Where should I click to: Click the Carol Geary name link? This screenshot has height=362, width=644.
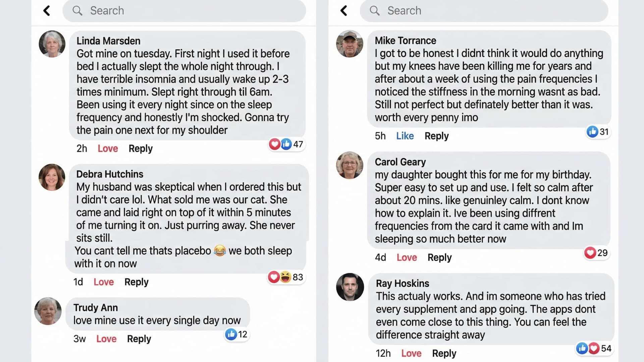click(400, 162)
